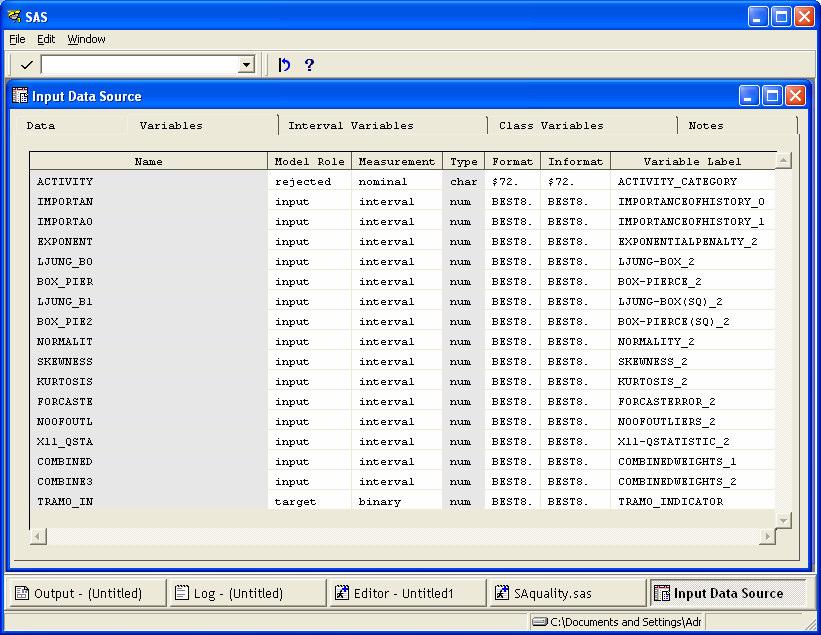Click the table's vertical scroll down arrow

pyautogui.click(x=783, y=520)
